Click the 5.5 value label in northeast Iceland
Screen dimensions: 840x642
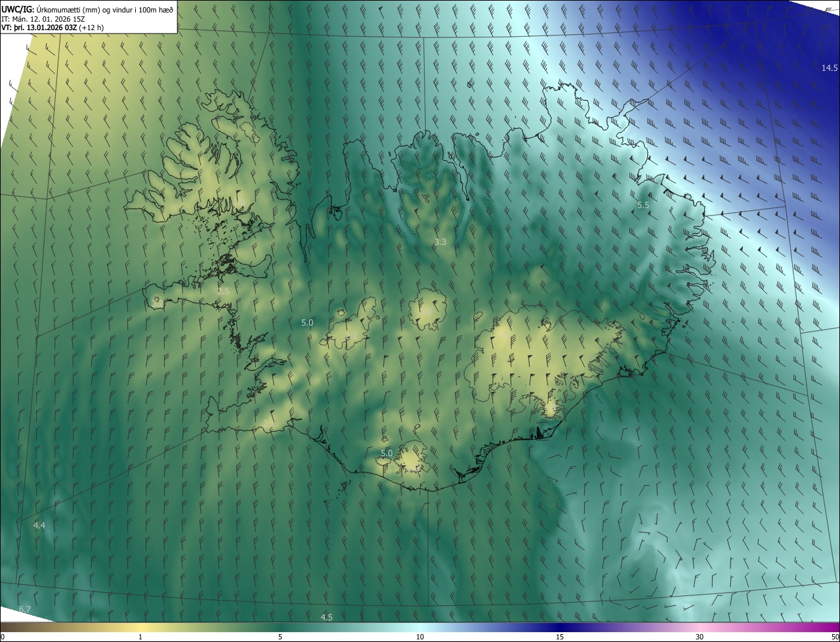pyautogui.click(x=643, y=205)
